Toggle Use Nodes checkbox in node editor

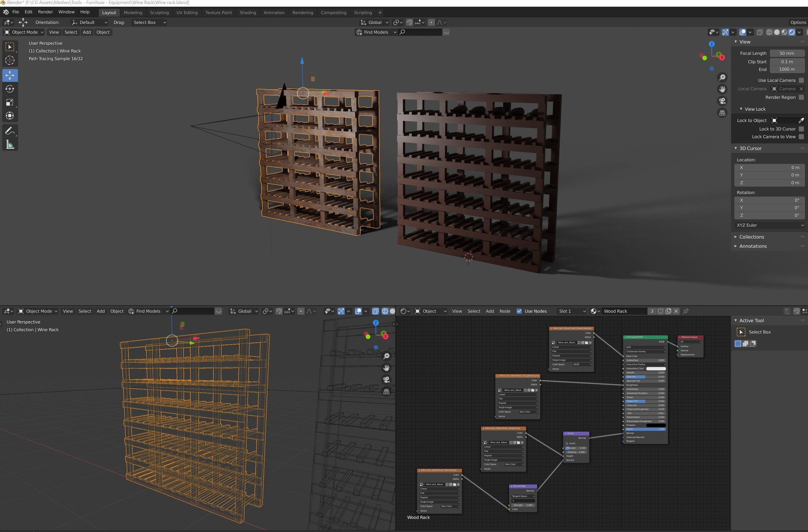tap(519, 311)
